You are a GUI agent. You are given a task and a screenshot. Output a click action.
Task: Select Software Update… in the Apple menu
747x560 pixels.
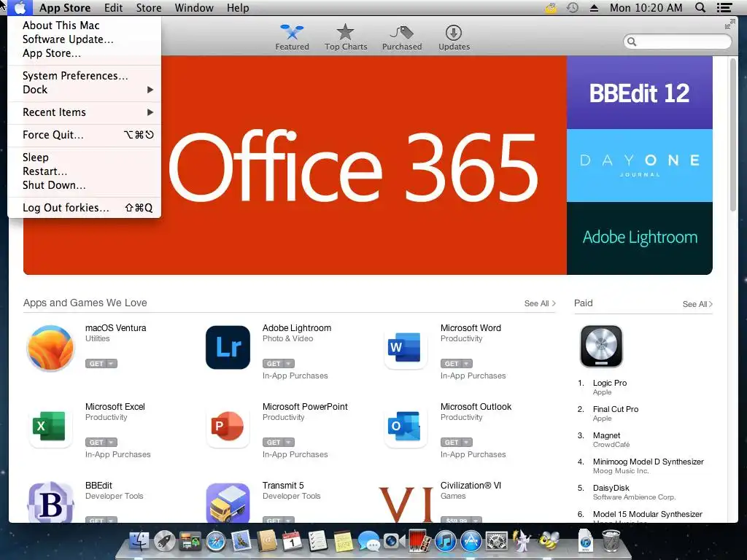tap(85, 39)
